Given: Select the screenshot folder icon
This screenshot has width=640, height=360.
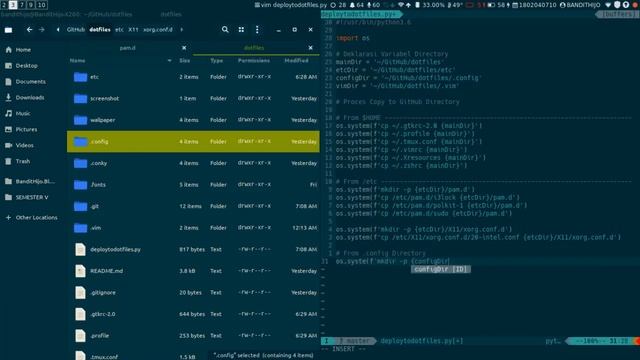Looking at the screenshot, I should pos(80,98).
